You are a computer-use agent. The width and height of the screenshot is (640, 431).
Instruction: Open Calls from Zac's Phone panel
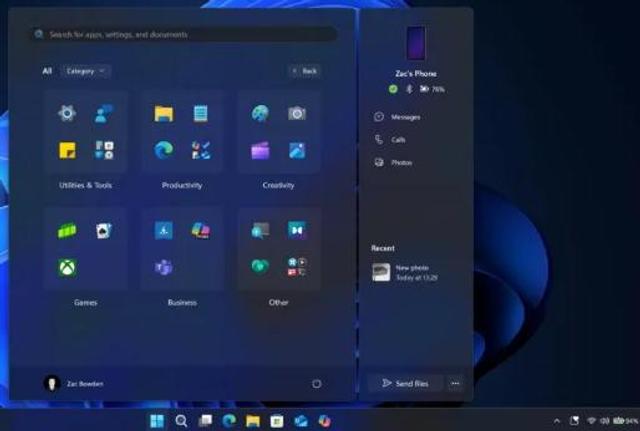[x=390, y=140]
